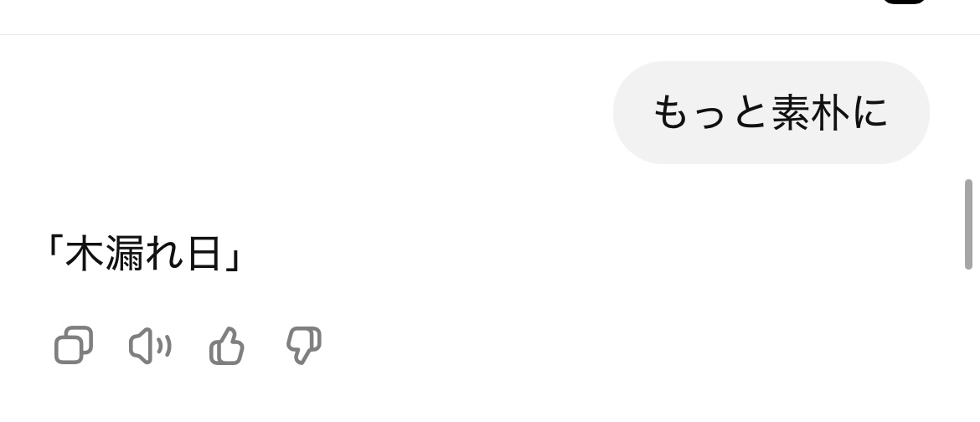Click the black button at top right
Image resolution: width=980 pixels, height=422 pixels.
(x=904, y=2)
